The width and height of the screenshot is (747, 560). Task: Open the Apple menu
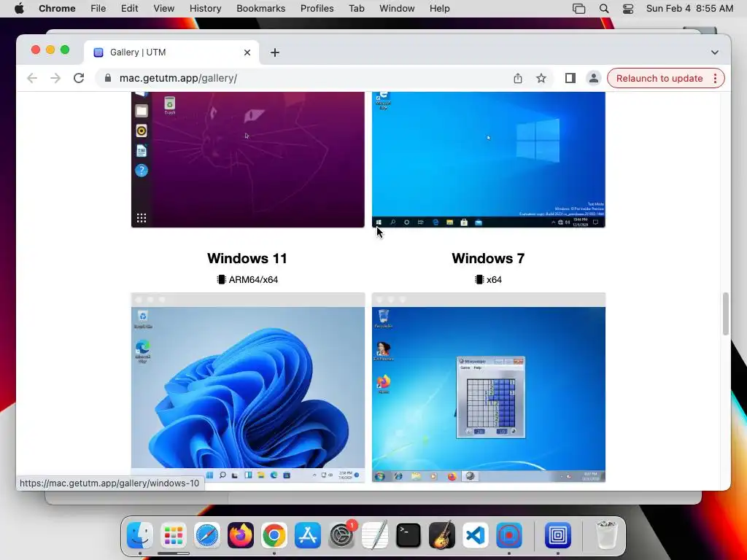(x=19, y=9)
